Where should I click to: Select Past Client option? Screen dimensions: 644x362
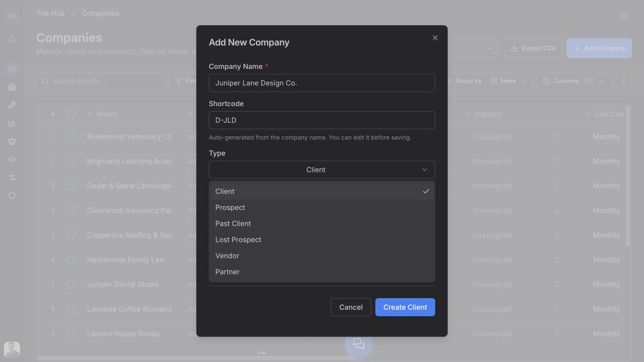(x=322, y=224)
